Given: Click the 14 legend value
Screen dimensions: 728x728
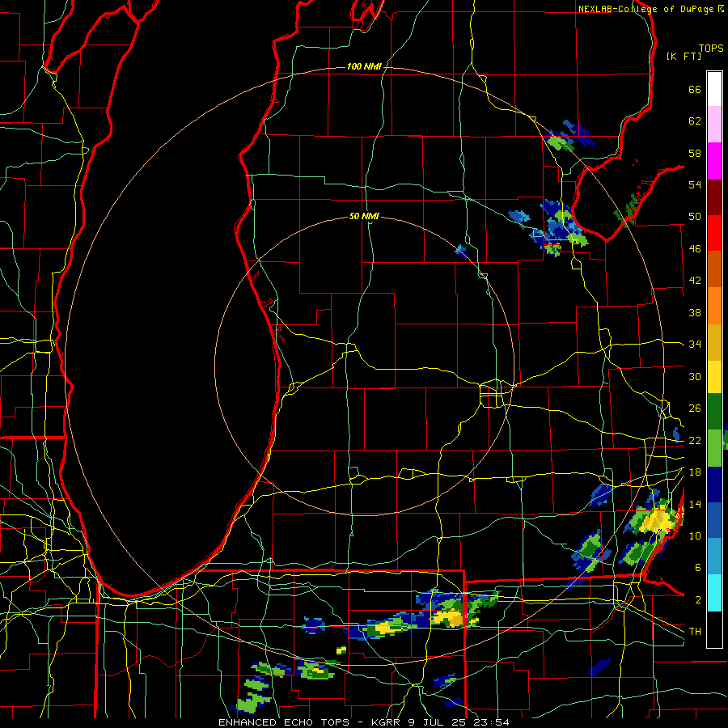Looking at the screenshot, I should (695, 504).
